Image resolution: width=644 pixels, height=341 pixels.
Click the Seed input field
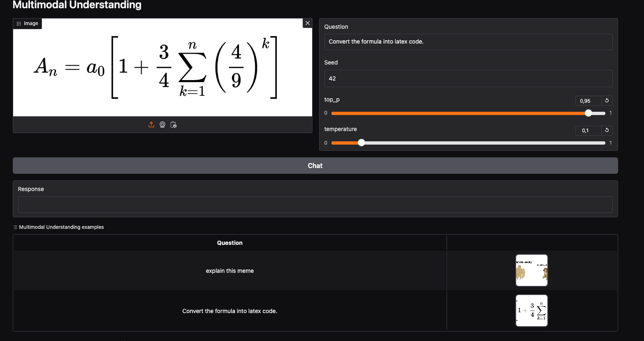tap(468, 78)
